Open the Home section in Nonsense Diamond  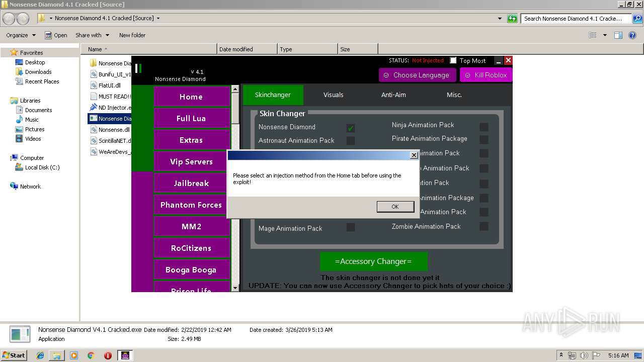(191, 97)
